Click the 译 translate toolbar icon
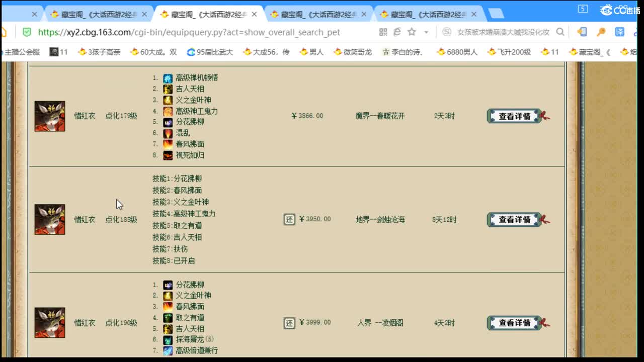 (619, 32)
